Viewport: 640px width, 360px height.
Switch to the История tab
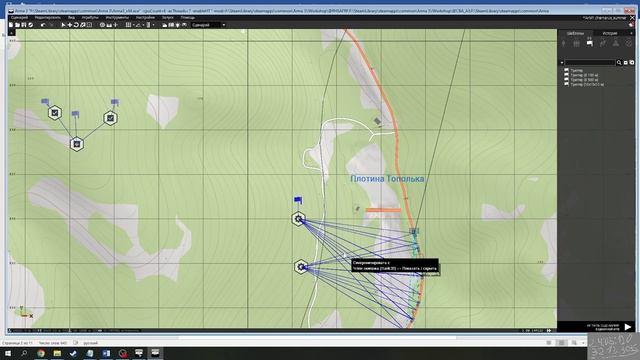click(610, 33)
